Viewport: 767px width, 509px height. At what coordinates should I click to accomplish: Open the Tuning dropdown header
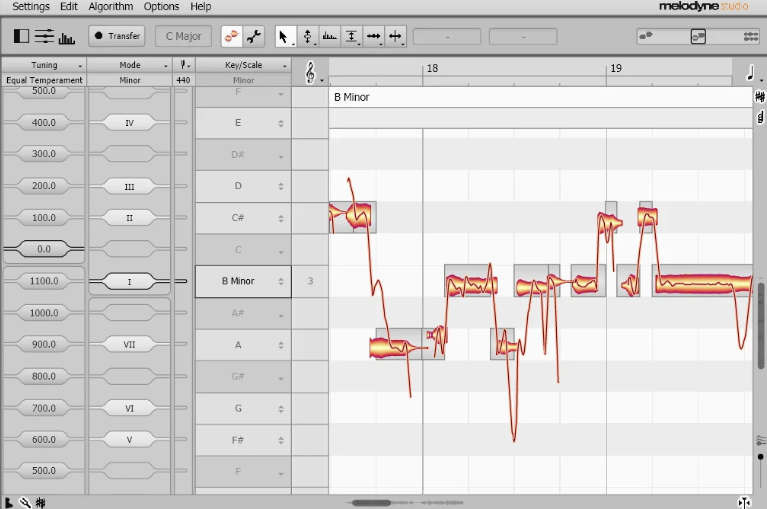(x=44, y=65)
